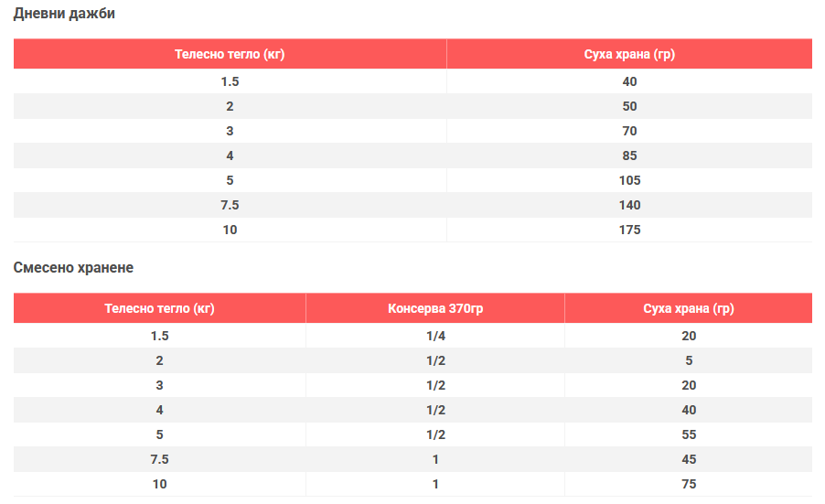Click the "Смесено хранене" heading
Viewport: 825px width, 504px height.
73,268
